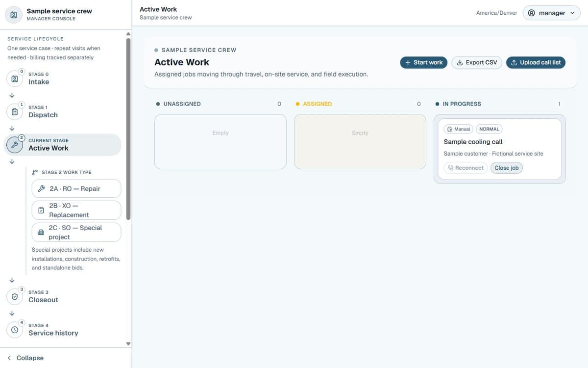The width and height of the screenshot is (588, 368).
Task: Click the Sample customer · Fictional service site text
Action: click(493, 154)
